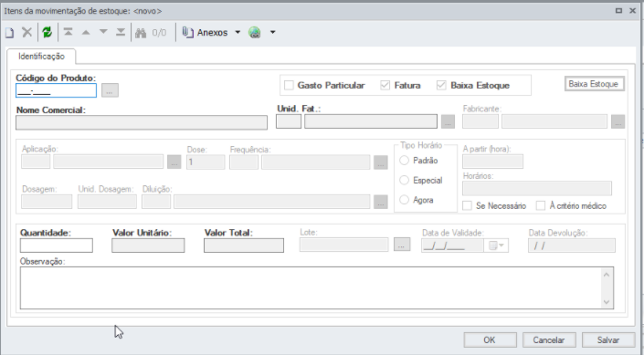Click the Data de Validade date field
Image resolution: width=644 pixels, height=355 pixels.
pyautogui.click(x=452, y=245)
